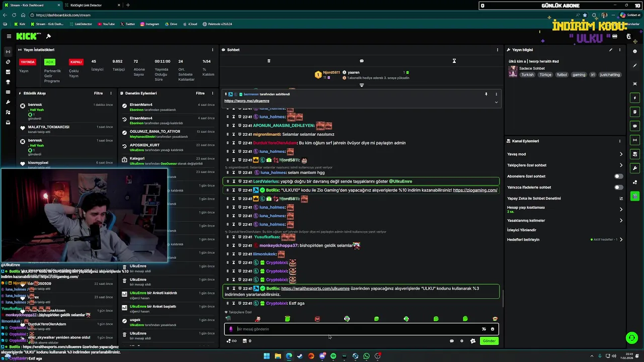This screenshot has height=362, width=644.
Task: Click the filled green icon in right sidebar
Action: coord(635,196)
